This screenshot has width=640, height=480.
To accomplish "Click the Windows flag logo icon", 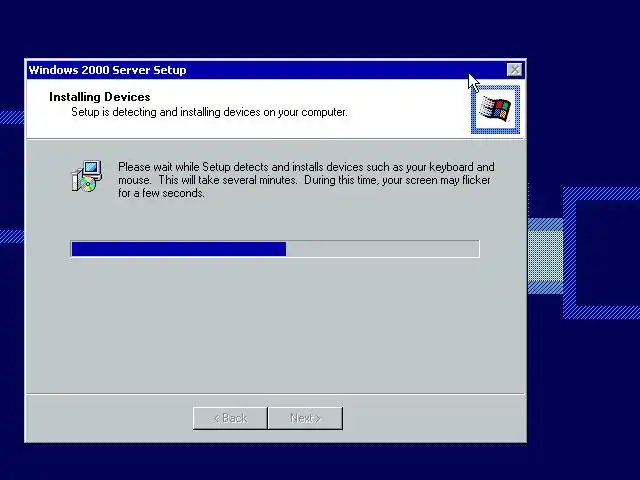I will (495, 109).
